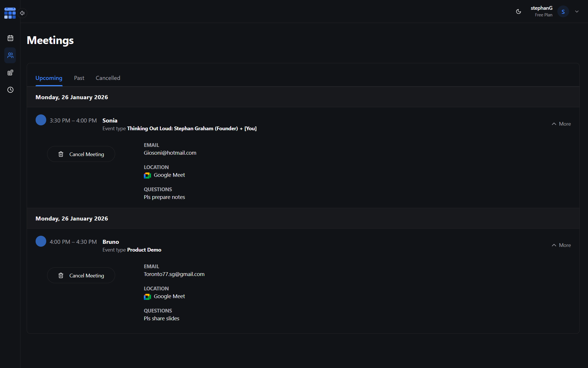Click the blue color dot beside Bruno's meeting
This screenshot has width=588, height=368.
(x=41, y=241)
